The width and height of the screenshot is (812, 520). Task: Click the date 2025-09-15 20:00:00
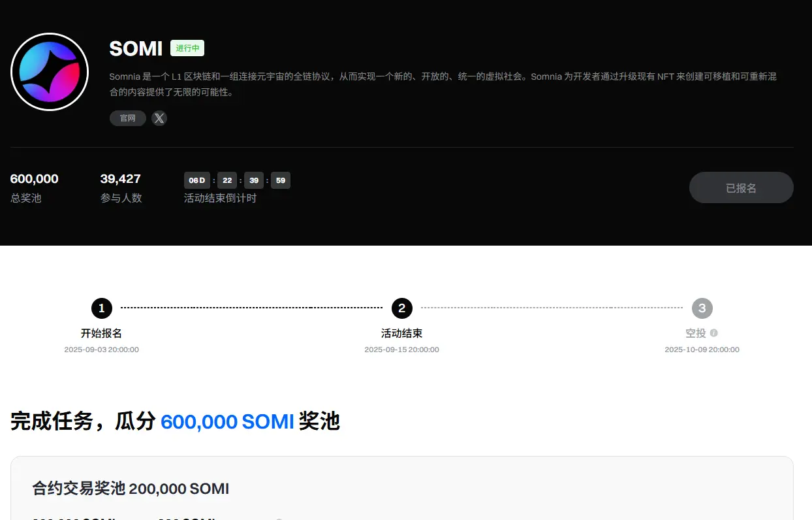tap(401, 349)
